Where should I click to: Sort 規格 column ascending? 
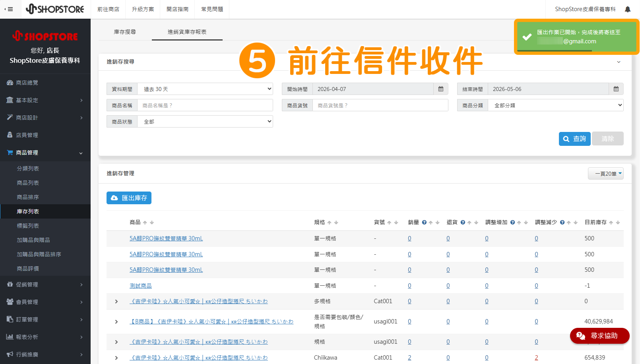pos(329,223)
